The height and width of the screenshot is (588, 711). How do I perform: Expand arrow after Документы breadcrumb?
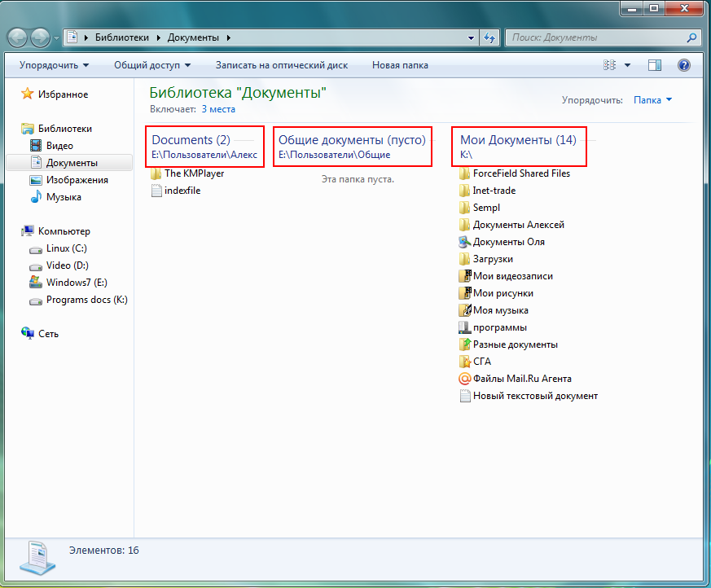[229, 37]
